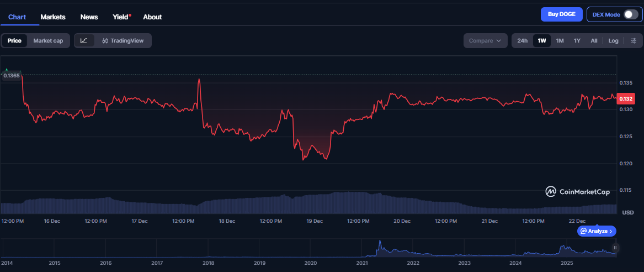Switch to the About tab
Viewport: 644px width, 272px height.
coord(152,17)
